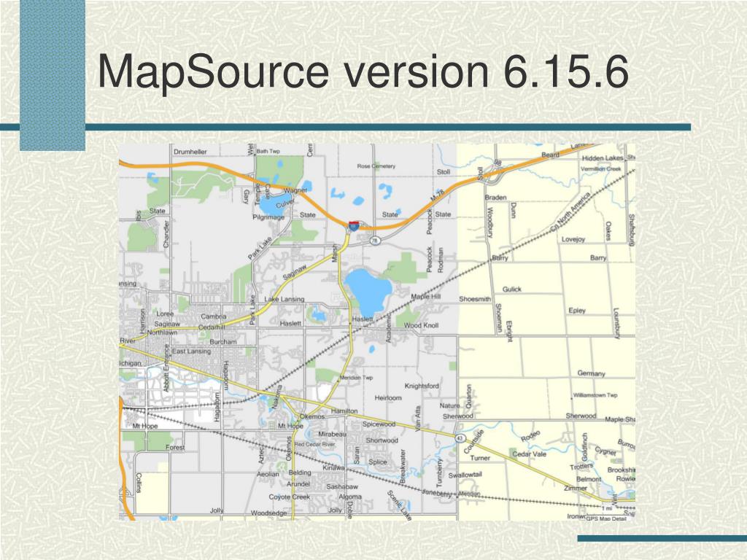Select the Shoesmith road label
Screen dimensions: 747x560
click(x=474, y=299)
